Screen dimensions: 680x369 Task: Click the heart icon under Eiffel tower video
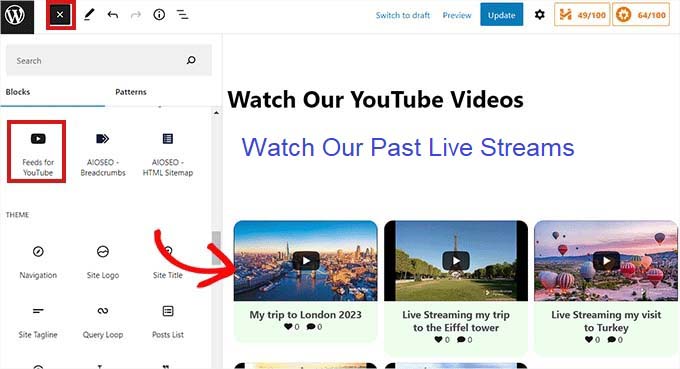(439, 340)
